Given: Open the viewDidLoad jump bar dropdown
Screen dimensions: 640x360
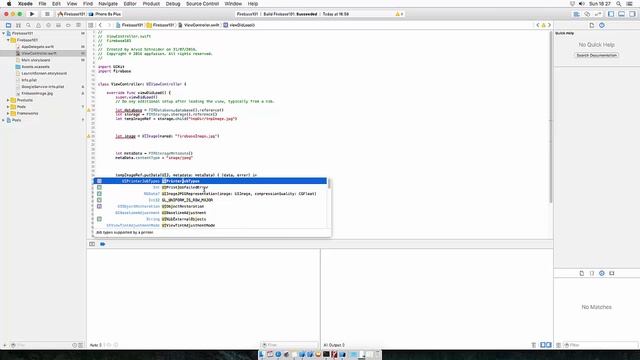Looking at the screenshot, I should pos(239,25).
